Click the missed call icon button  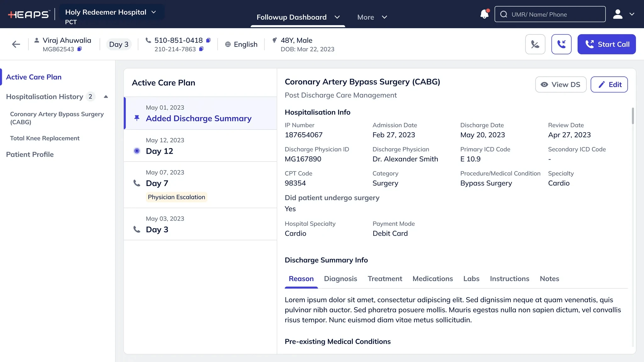point(535,44)
